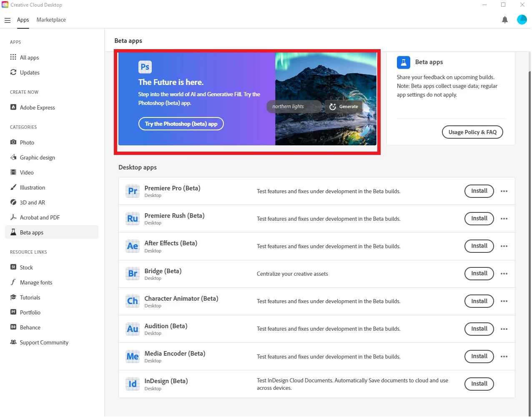This screenshot has width=532, height=419.
Task: Install Premiere Rush (Beta)
Action: click(479, 219)
